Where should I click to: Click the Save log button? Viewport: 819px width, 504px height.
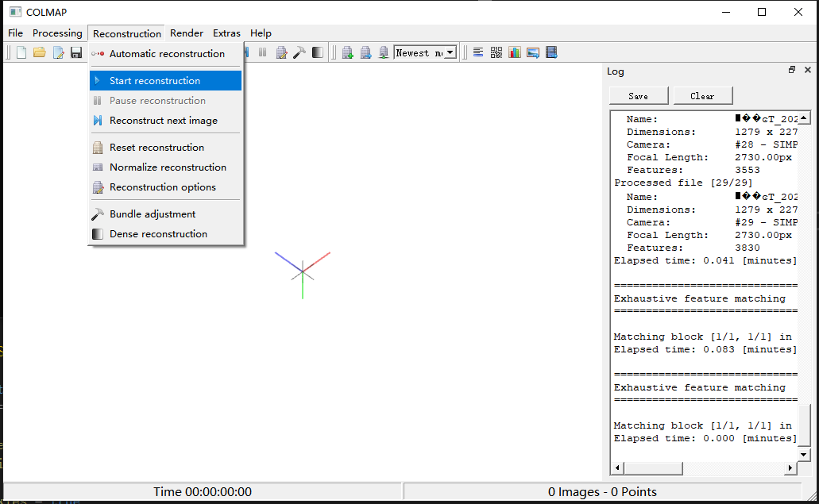coord(638,96)
